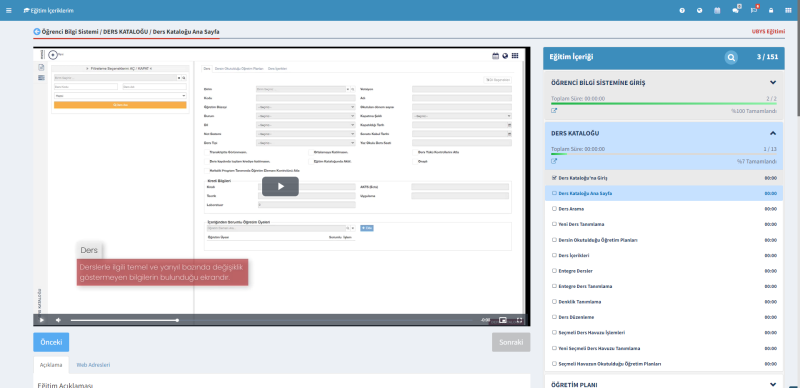The image size is (800, 388).
Task: Click the Eğitim İçeriği panel title
Action: click(x=571, y=57)
